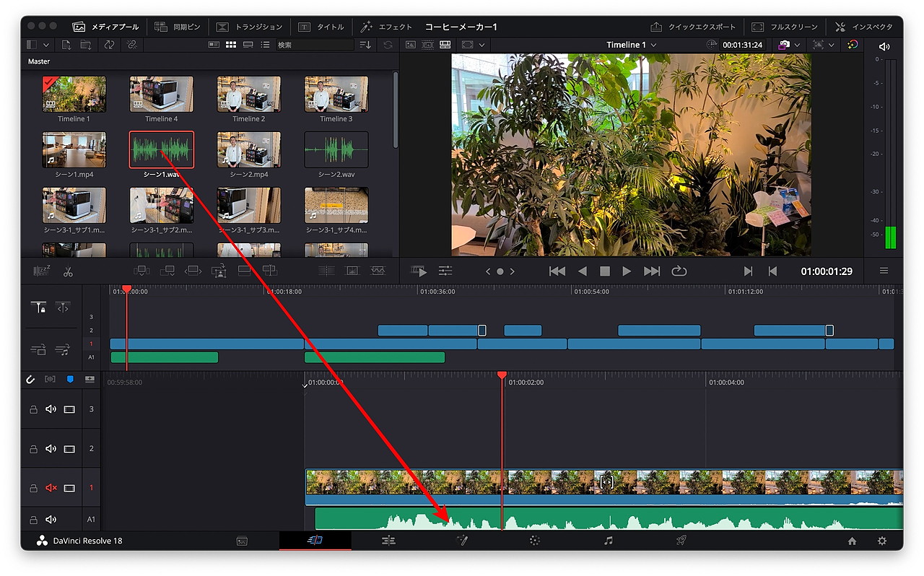This screenshot has height=576, width=924.
Task: Open the Deliver page rocket icon
Action: point(681,541)
